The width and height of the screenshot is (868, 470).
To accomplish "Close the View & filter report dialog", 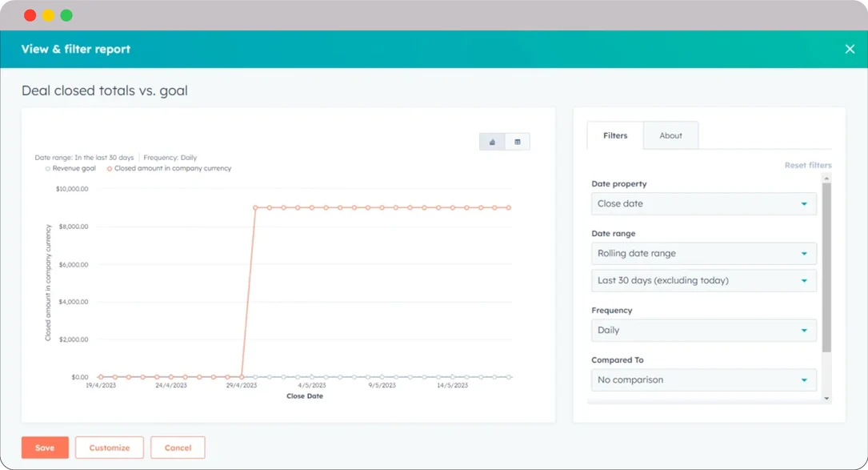I will click(x=850, y=50).
